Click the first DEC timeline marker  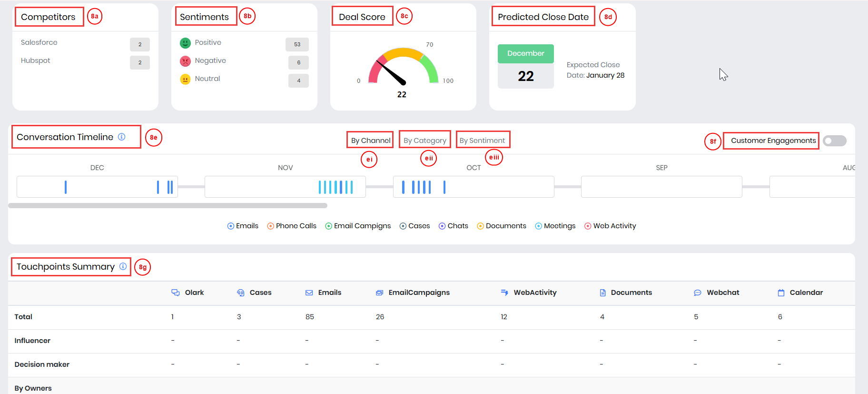pos(66,187)
